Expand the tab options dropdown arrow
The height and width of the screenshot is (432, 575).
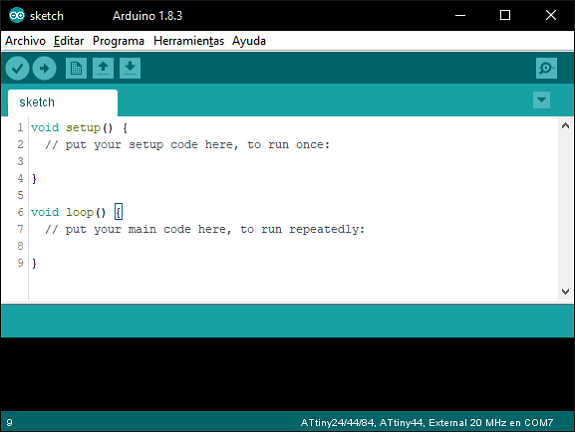coord(541,100)
